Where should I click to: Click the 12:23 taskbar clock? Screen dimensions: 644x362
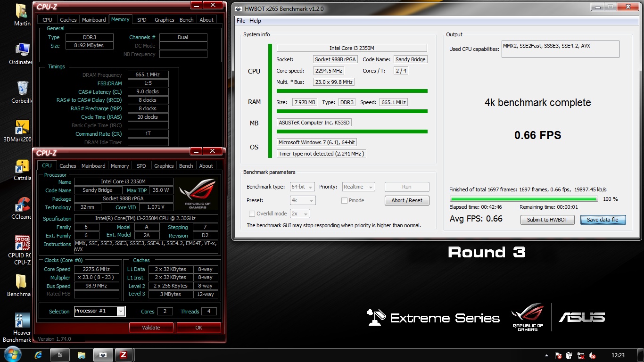pyautogui.click(x=618, y=355)
